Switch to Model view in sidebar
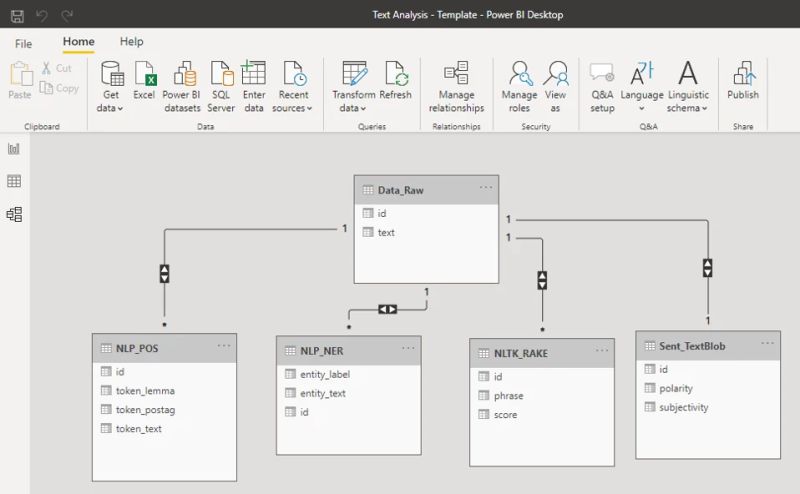The image size is (800, 494). tap(14, 214)
